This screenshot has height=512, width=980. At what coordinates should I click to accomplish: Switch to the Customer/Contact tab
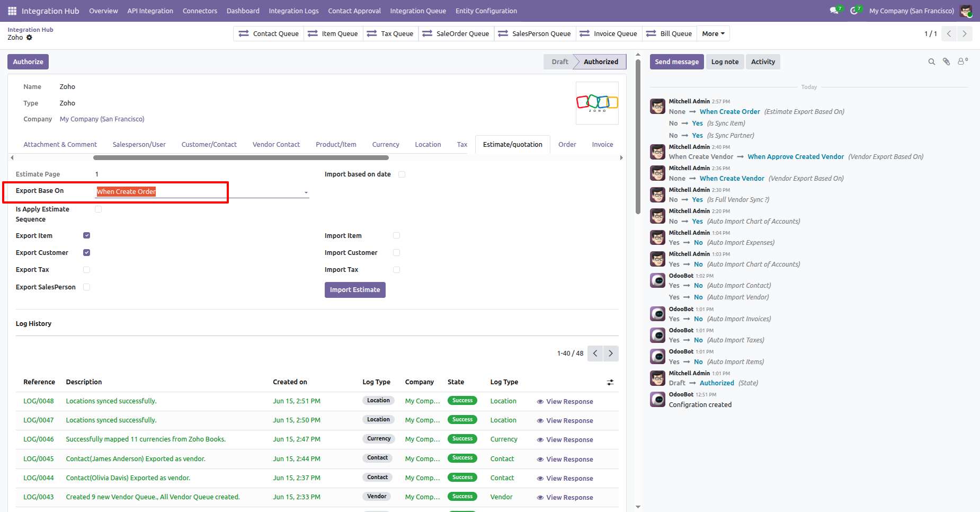pos(209,144)
